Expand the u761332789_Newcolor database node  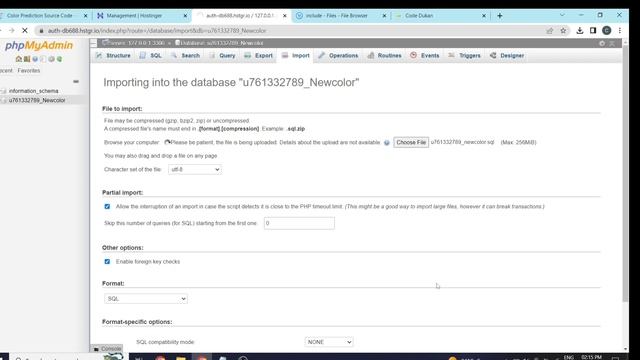(4, 100)
